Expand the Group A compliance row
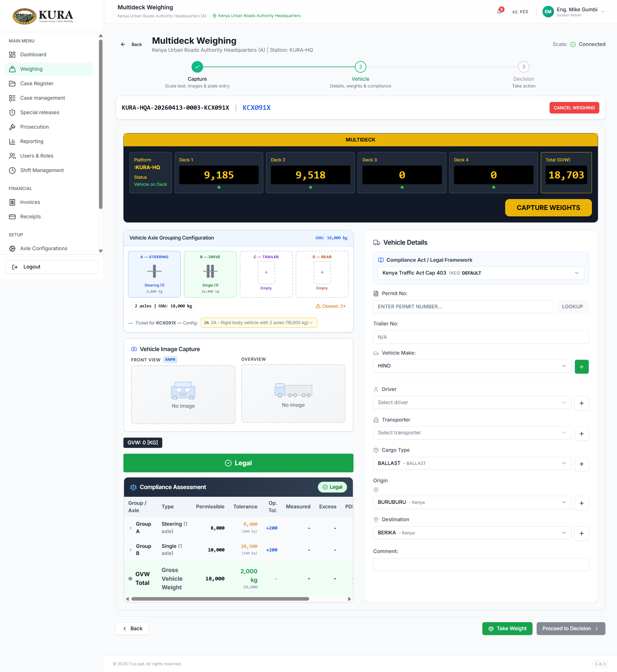617x672 pixels. [130, 528]
